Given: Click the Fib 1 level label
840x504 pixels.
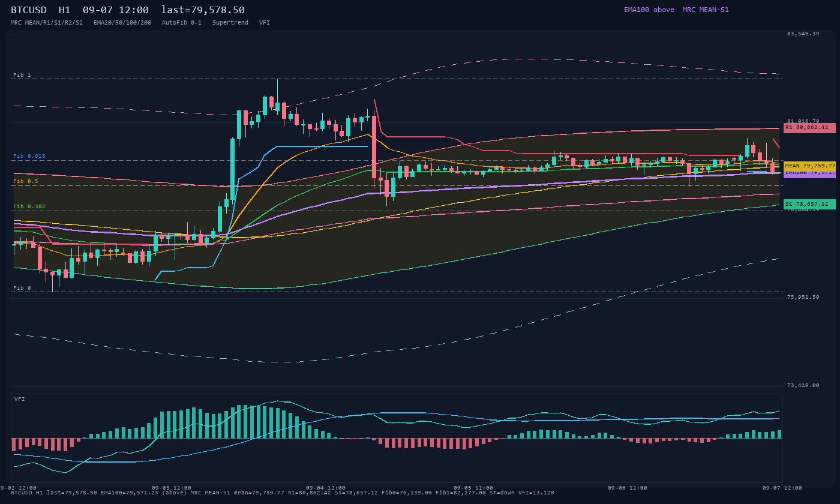Looking at the screenshot, I should pos(22,75).
